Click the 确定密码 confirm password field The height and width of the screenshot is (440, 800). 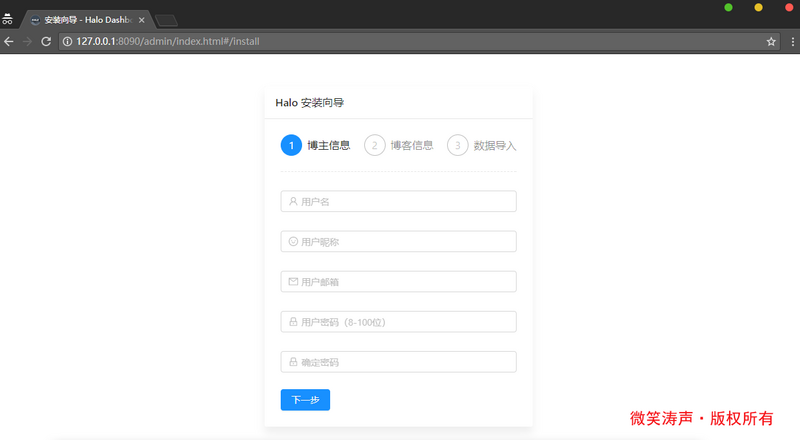398,362
